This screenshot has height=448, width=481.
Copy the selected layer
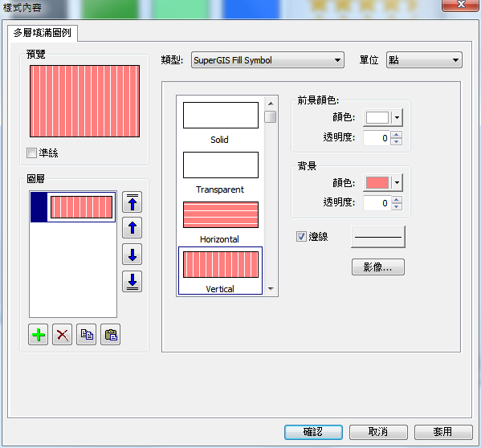(x=86, y=335)
